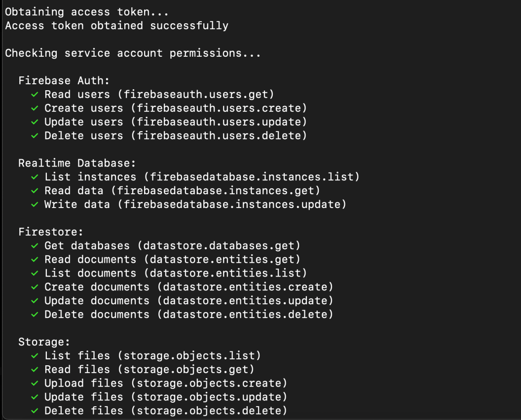Click the checkmark next to Delete users
Image resolution: width=521 pixels, height=420 pixels.
[x=35, y=136]
